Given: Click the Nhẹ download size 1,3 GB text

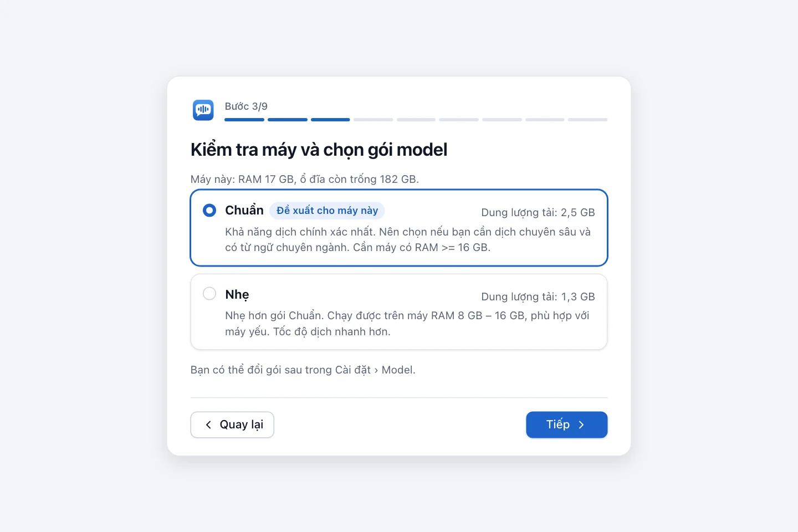Looking at the screenshot, I should point(538,296).
